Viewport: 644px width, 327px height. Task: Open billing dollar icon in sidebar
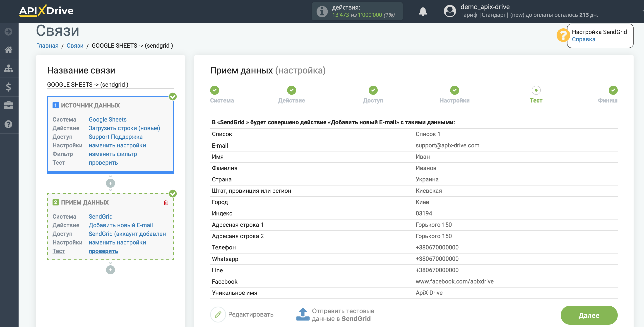(x=9, y=87)
